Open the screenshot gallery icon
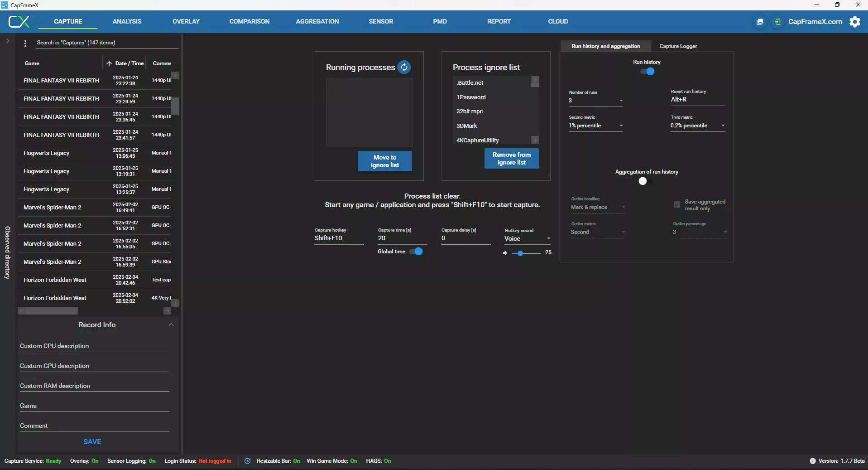The width and height of the screenshot is (868, 470). (760, 22)
